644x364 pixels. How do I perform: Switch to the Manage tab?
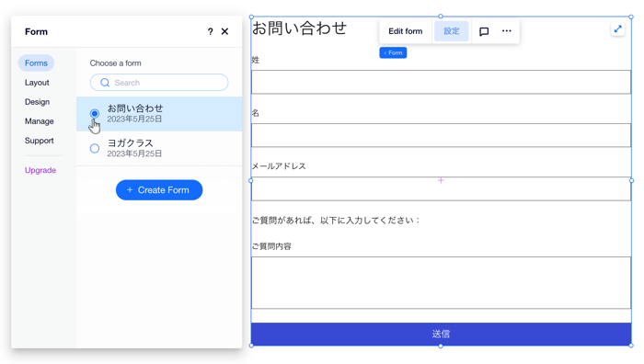tap(39, 121)
